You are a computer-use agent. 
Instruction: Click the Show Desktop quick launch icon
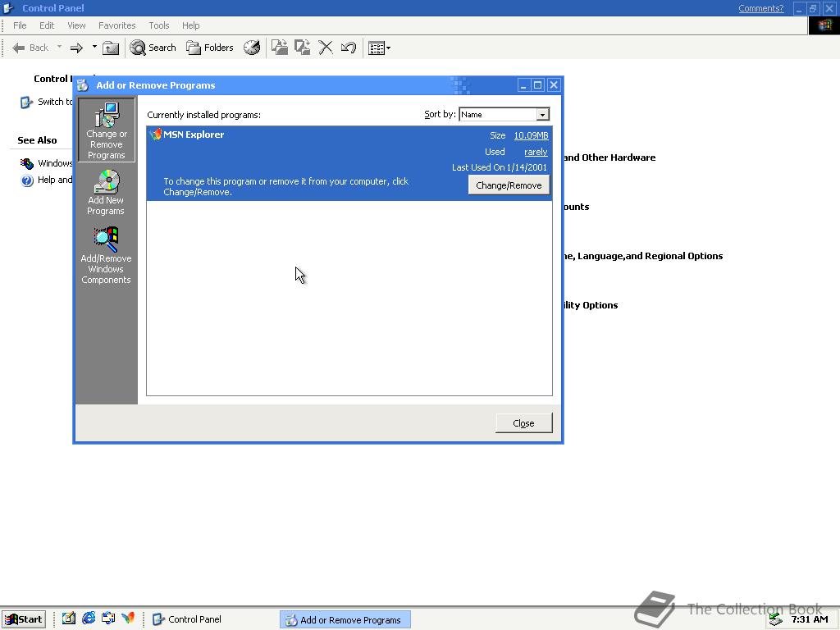69,619
